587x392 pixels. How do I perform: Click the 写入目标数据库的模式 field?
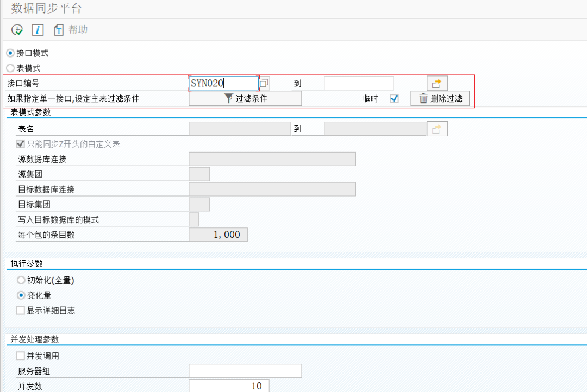click(194, 219)
